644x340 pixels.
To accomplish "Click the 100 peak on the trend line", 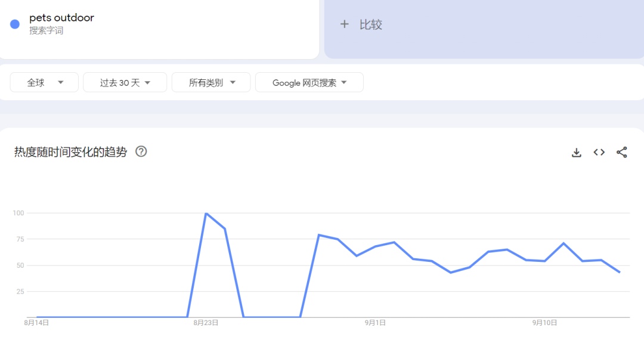I will click(x=206, y=214).
